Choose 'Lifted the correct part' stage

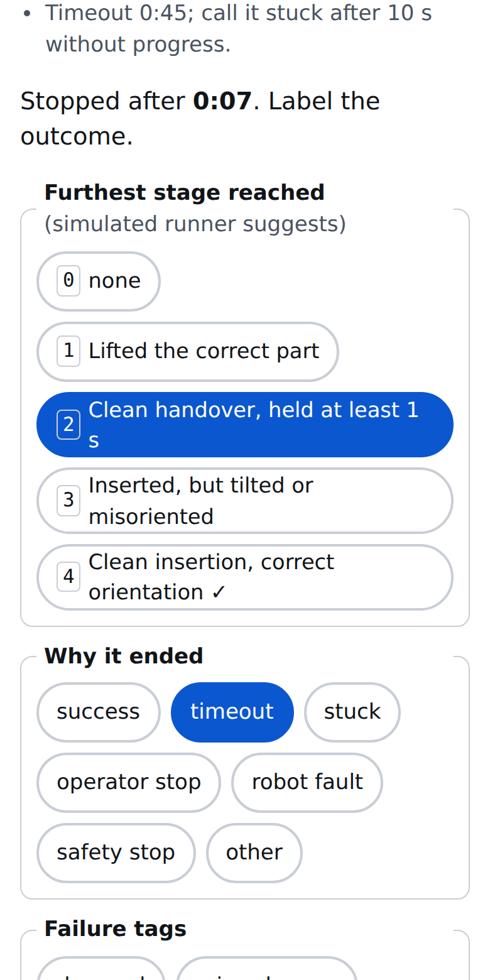(188, 351)
